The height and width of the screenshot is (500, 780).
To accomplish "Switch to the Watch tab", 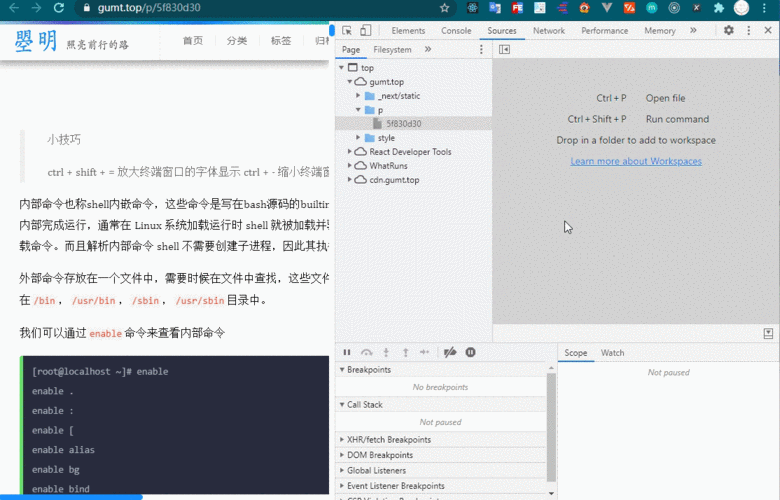I will click(x=612, y=353).
